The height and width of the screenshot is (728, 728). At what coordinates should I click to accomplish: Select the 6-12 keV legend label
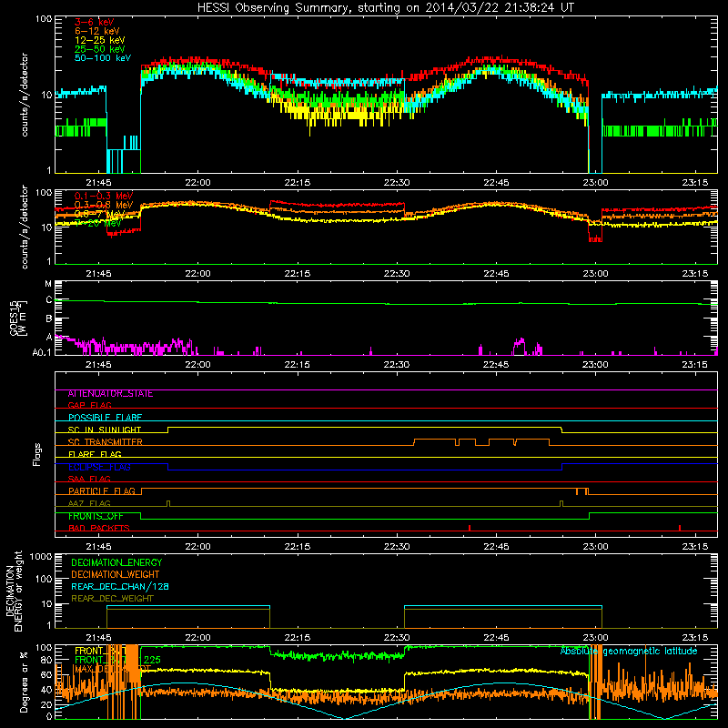(97, 31)
